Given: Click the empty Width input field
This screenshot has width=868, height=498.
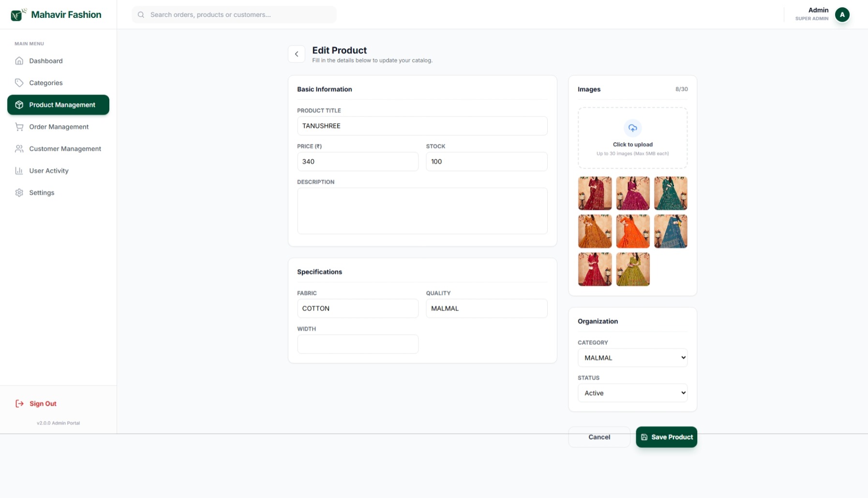Looking at the screenshot, I should tap(358, 344).
